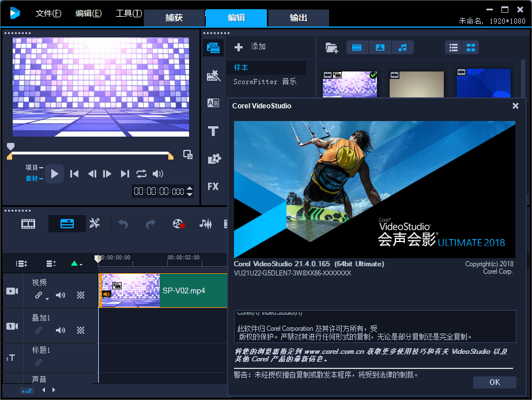
Task: Increase timecode with up arrow
Action: 190,188
